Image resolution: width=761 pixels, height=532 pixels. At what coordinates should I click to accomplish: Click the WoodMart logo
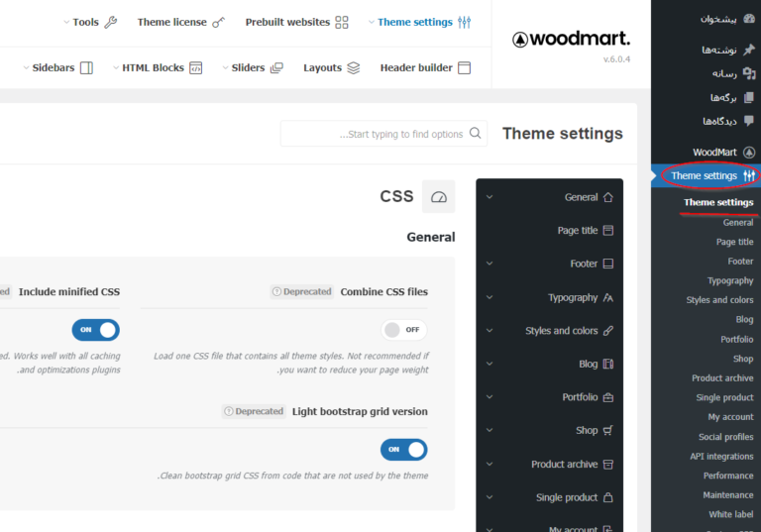click(x=570, y=40)
